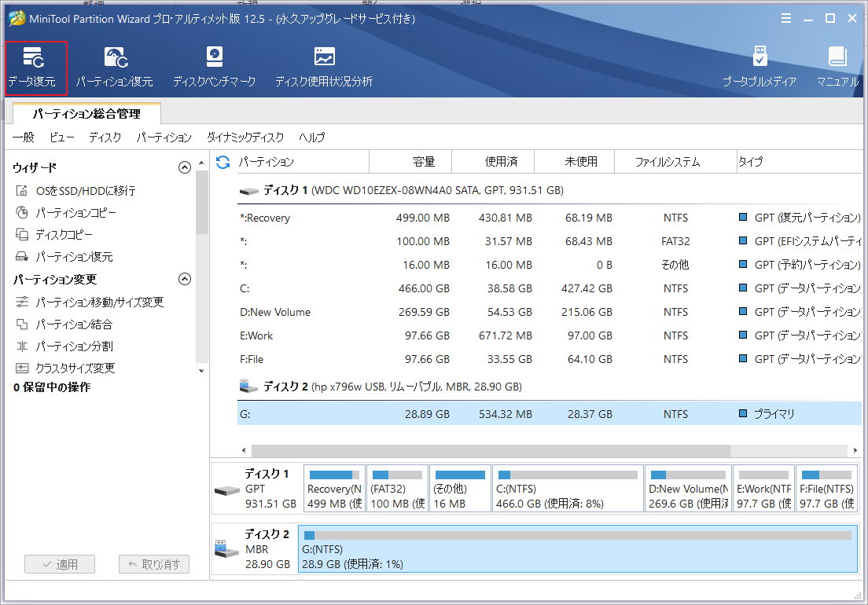Viewport: 868px width, 605px height.
Task: Click the sidebar scroll down arrow
Action: tap(201, 371)
